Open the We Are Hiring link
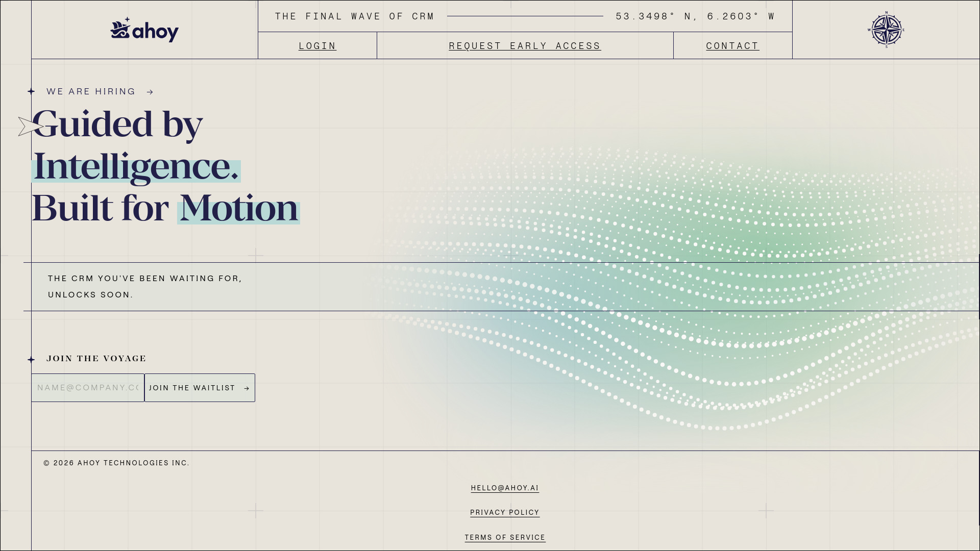 pos(91,92)
